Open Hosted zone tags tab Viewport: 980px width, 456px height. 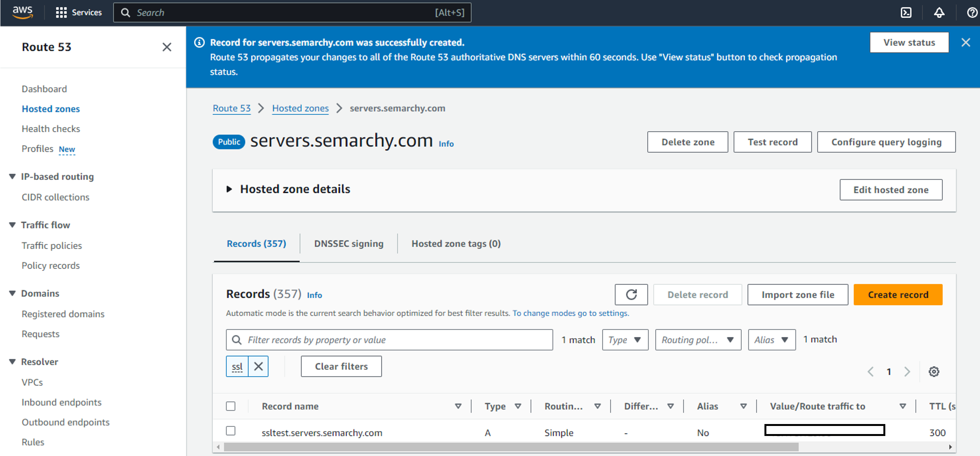(456, 244)
